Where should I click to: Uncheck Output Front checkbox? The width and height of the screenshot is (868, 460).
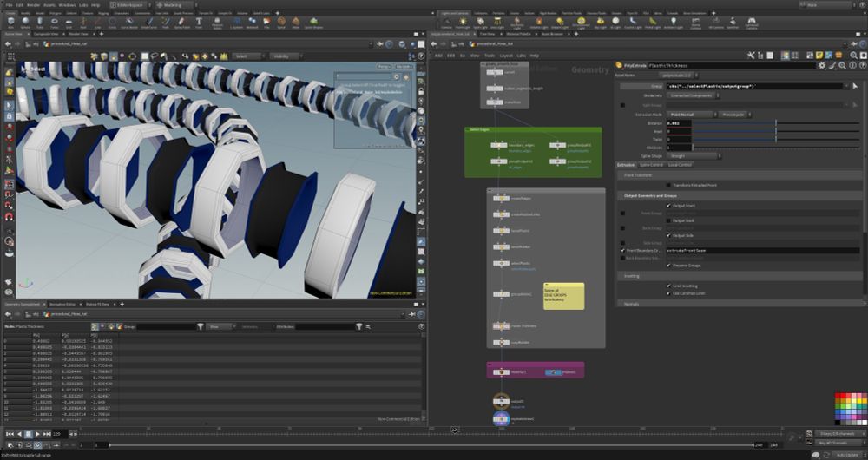tap(668, 206)
